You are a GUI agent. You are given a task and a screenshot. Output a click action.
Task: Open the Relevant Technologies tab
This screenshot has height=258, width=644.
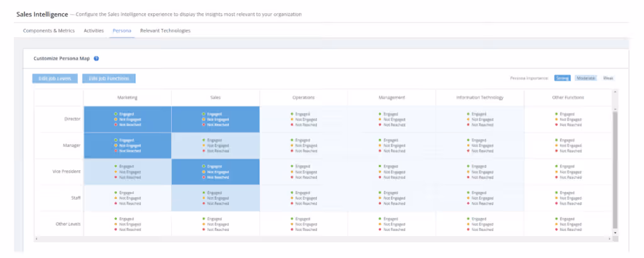(x=165, y=31)
